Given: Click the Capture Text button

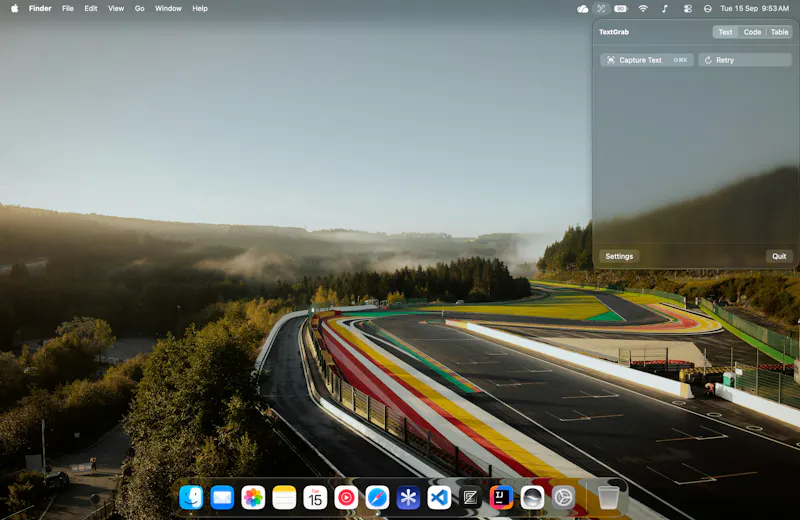Looking at the screenshot, I should tap(646, 60).
